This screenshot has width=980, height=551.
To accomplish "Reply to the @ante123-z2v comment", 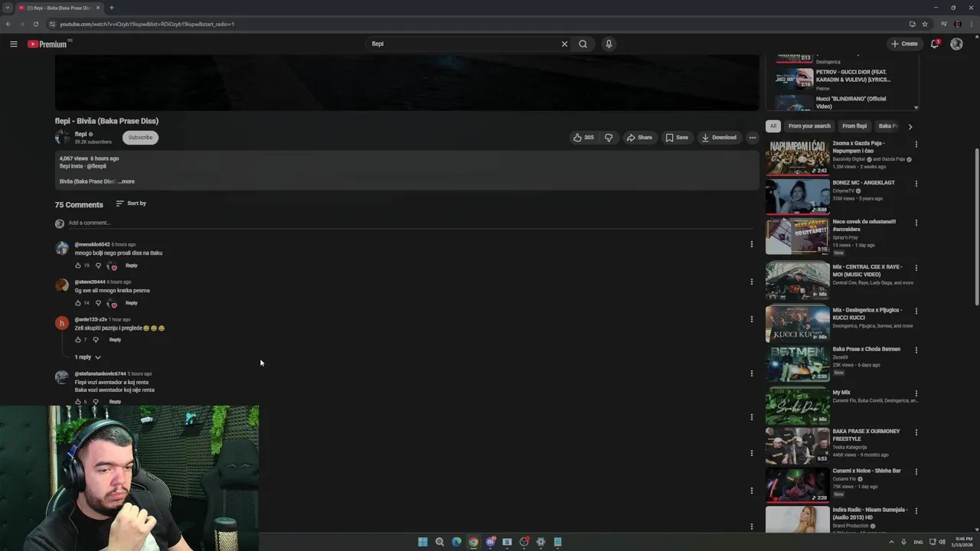I will tap(115, 340).
